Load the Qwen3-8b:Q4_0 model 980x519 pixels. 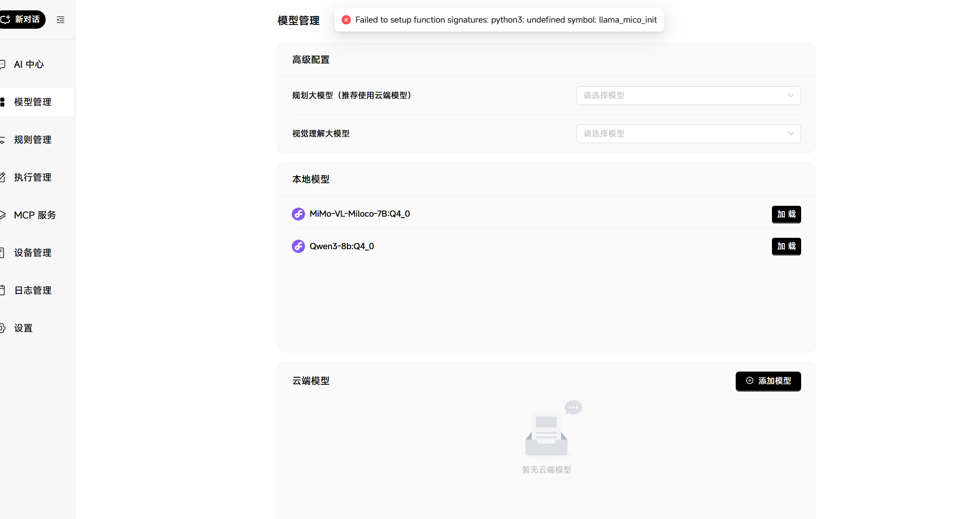pos(786,246)
